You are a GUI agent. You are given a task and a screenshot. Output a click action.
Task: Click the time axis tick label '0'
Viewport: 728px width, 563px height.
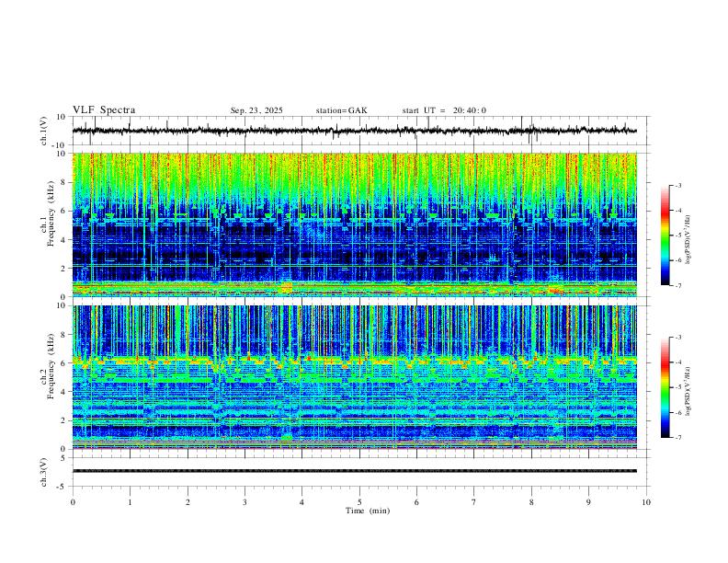[x=73, y=502]
